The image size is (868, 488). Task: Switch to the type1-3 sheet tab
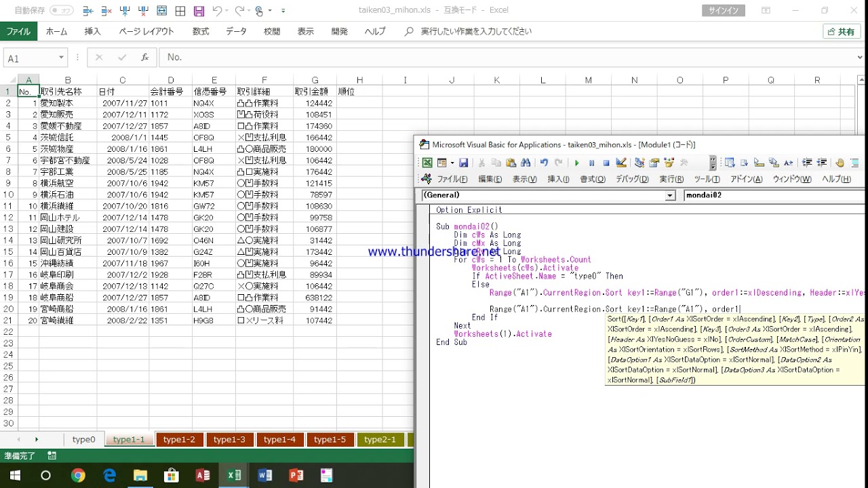coord(229,439)
